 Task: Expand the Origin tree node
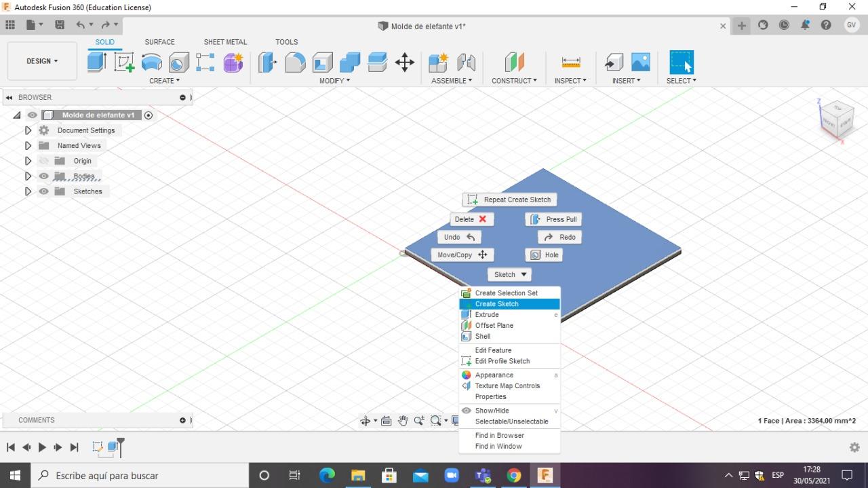point(28,161)
